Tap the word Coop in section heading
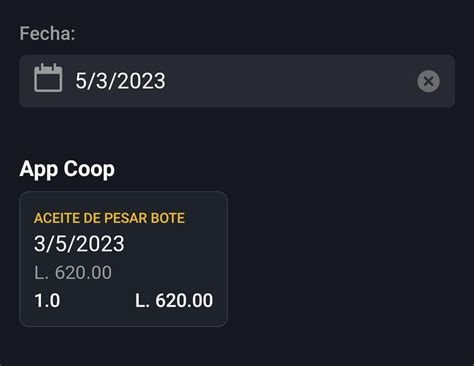 pyautogui.click(x=89, y=169)
